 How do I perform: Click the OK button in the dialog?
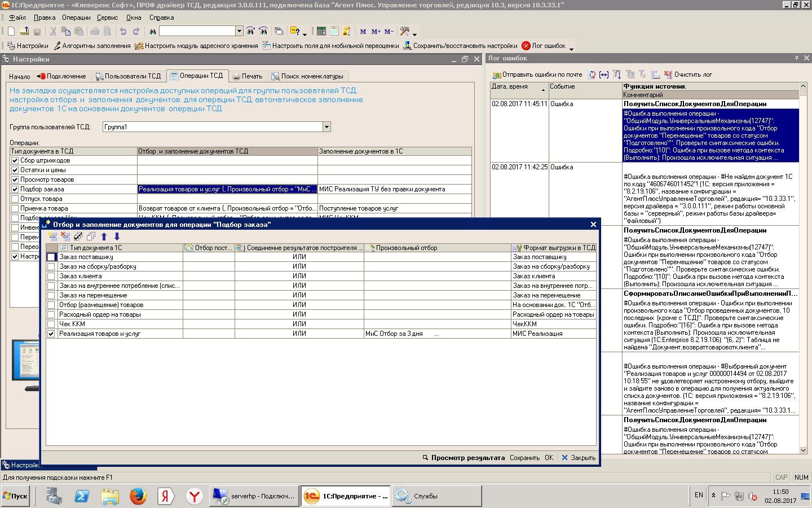tap(549, 458)
